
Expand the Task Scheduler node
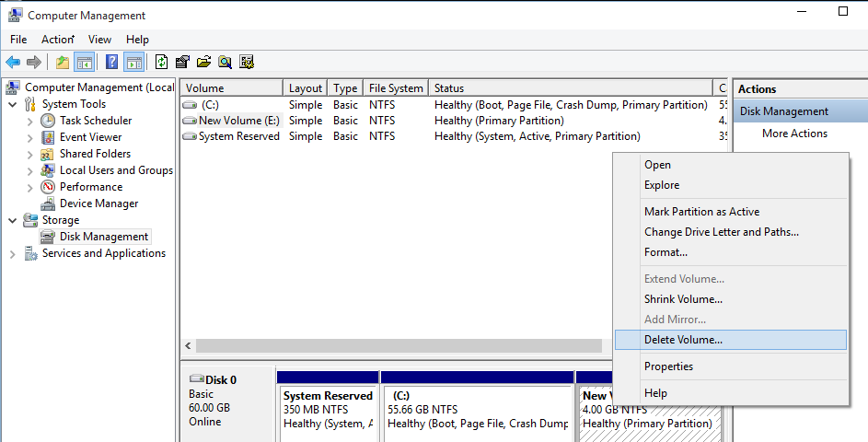[x=30, y=121]
